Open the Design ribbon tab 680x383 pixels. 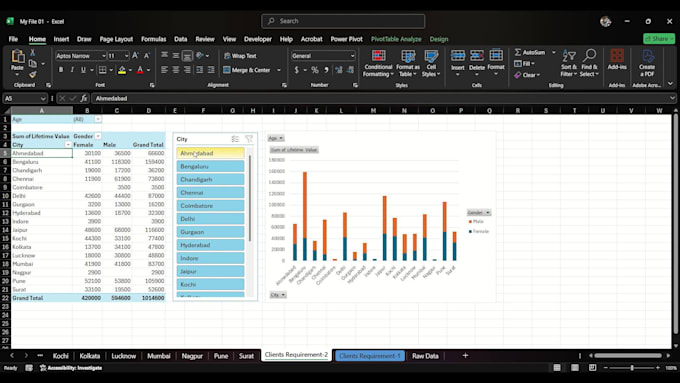(438, 39)
